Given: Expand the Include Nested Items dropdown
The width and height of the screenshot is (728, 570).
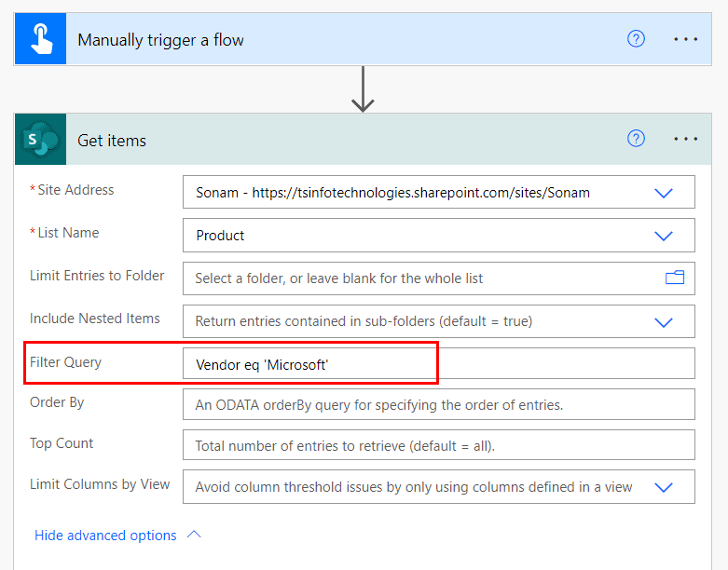Looking at the screenshot, I should (664, 322).
